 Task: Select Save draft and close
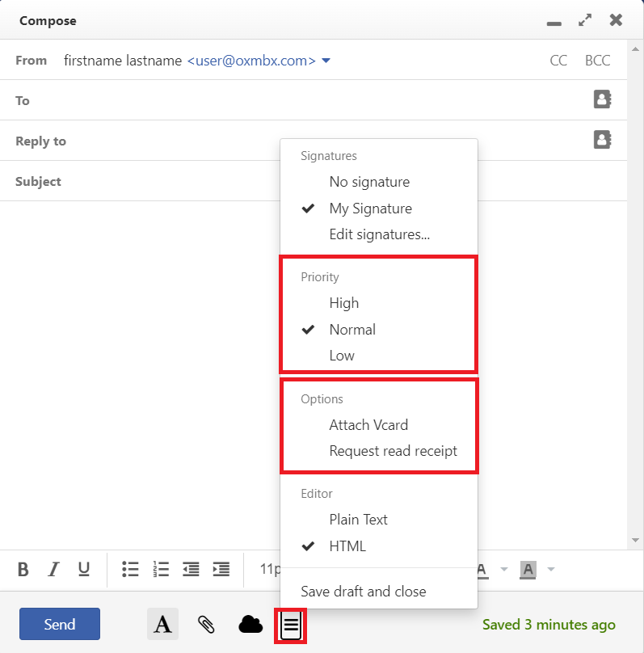(x=363, y=592)
